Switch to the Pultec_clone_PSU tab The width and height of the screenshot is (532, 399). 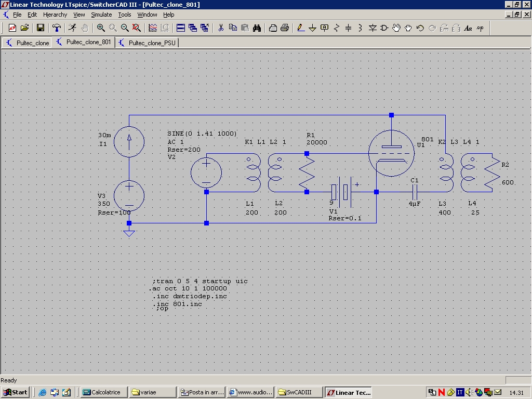(x=147, y=43)
